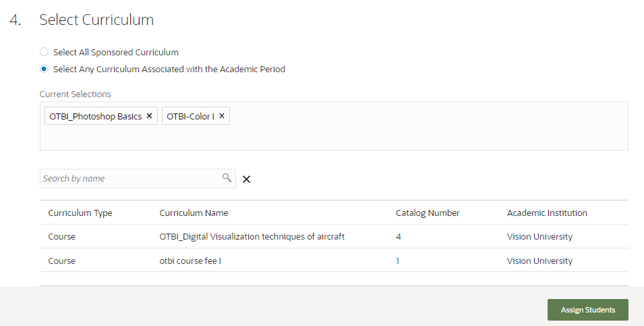
Task: Click the Catalog Number column header
Action: tap(428, 213)
